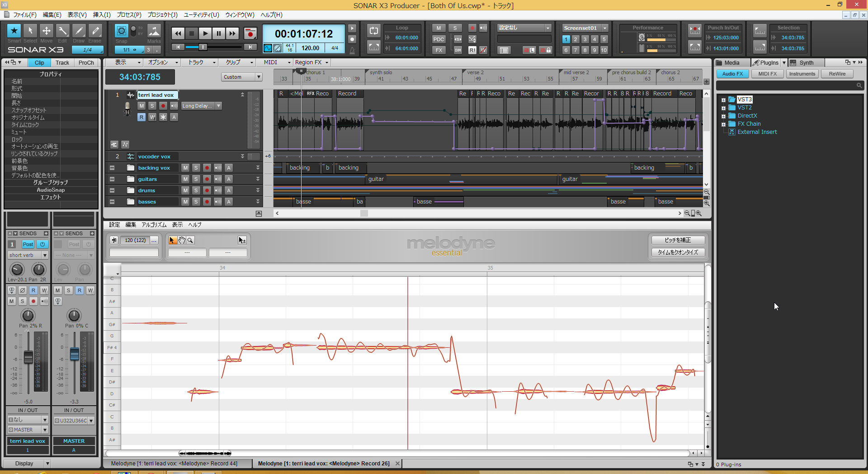Select the ReWire button
The height and width of the screenshot is (474, 868).
click(837, 74)
